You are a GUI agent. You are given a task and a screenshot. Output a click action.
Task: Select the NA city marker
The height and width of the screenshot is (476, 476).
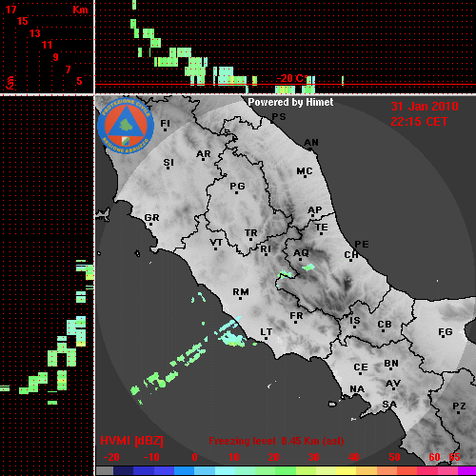tap(356, 395)
